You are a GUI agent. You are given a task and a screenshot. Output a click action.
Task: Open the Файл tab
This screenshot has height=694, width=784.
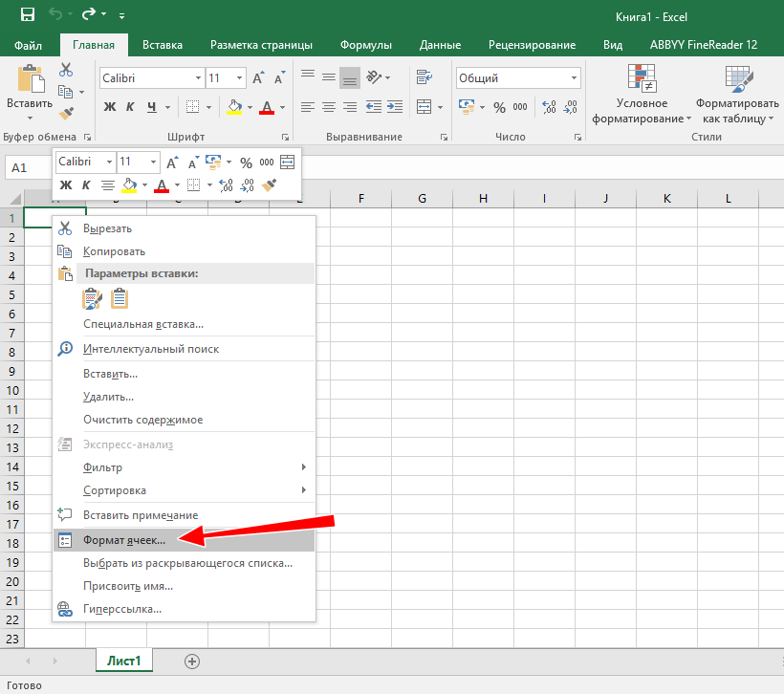[x=28, y=45]
